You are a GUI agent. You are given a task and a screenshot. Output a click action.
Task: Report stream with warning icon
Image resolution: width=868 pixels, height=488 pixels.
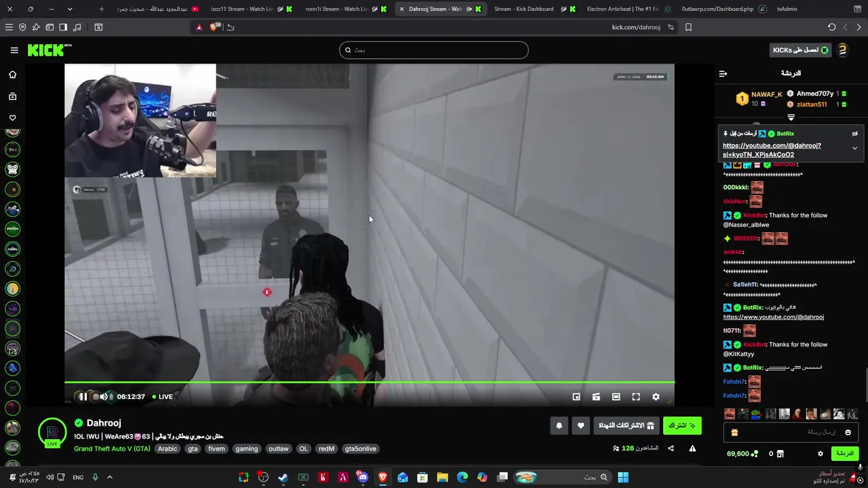tap(692, 448)
